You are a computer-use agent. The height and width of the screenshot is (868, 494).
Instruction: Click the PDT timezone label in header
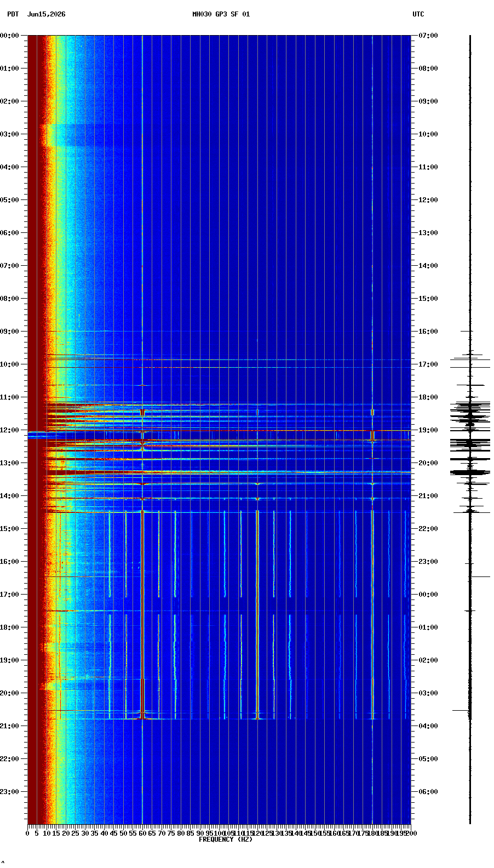[x=13, y=14]
